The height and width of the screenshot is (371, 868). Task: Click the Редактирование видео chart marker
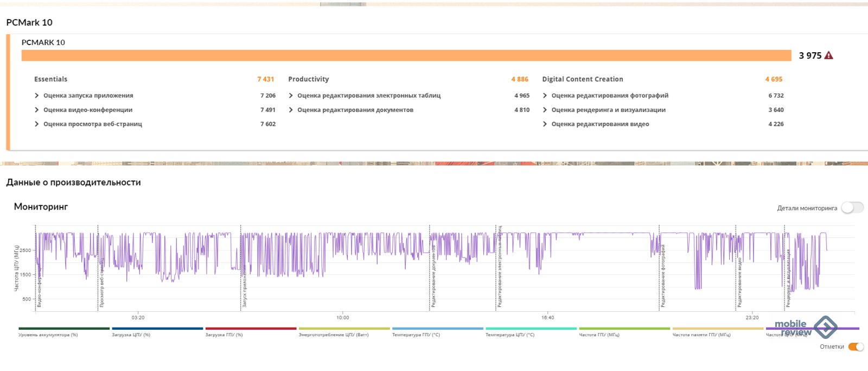[739, 283]
